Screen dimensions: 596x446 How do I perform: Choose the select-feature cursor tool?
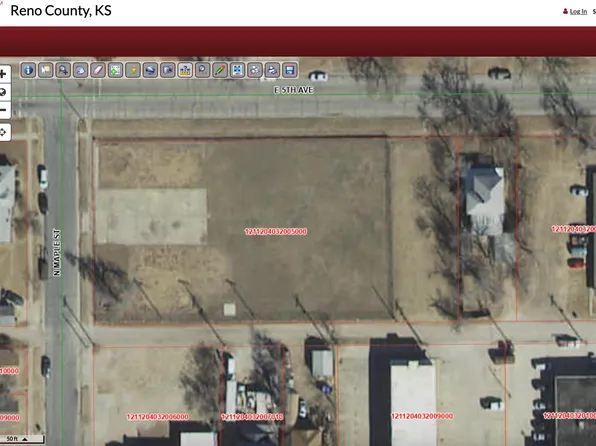pyautogui.click(x=46, y=70)
